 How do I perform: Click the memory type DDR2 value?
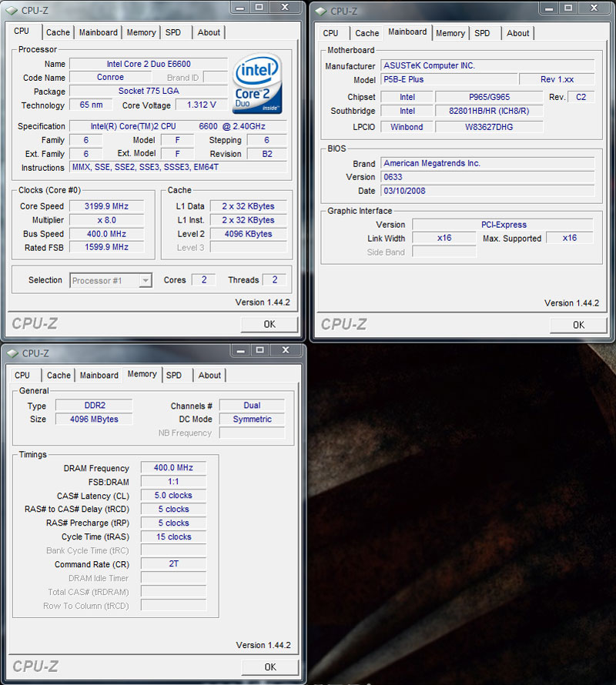(x=95, y=406)
